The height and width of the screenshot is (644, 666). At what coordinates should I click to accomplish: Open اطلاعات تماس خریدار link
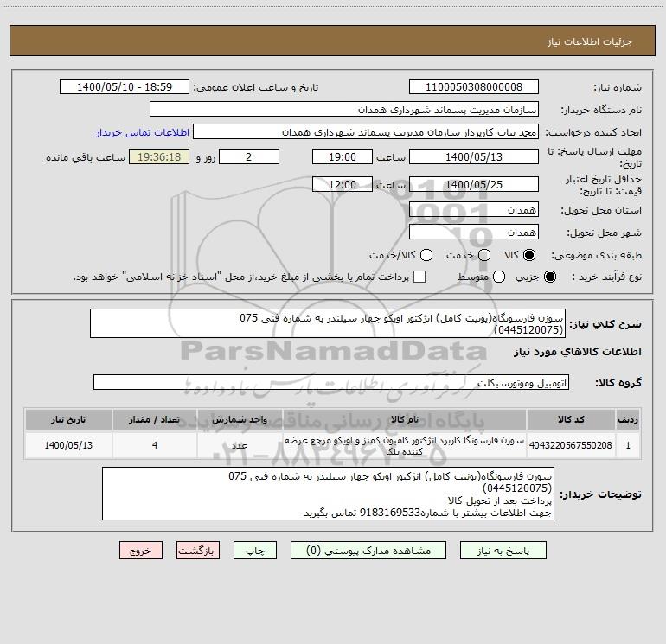143,132
